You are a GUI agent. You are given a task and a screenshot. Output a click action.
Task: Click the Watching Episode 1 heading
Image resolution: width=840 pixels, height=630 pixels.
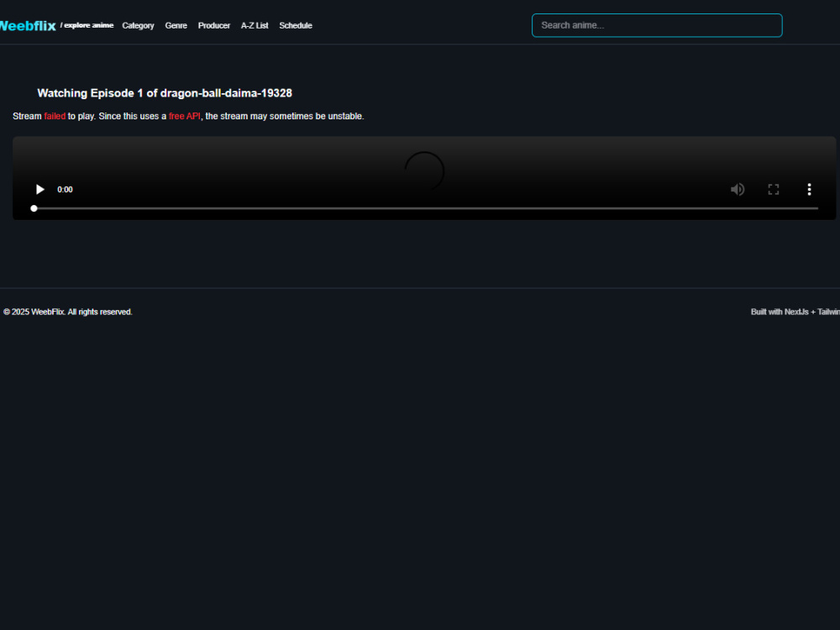tap(165, 93)
